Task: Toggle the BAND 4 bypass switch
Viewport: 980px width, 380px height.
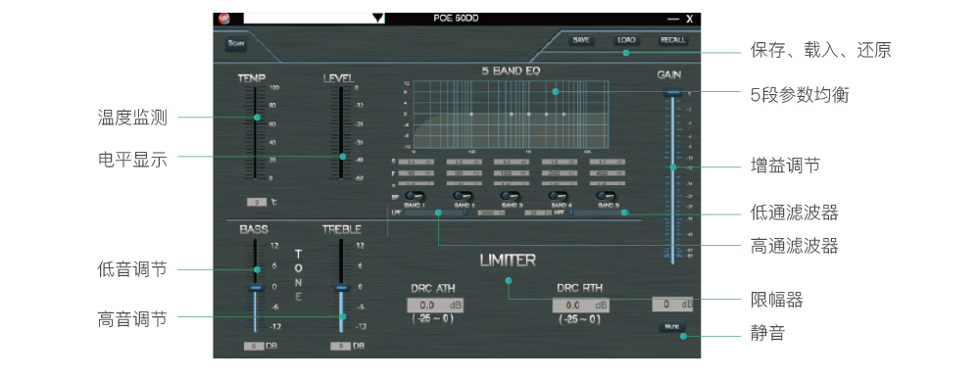Action: pos(558,196)
